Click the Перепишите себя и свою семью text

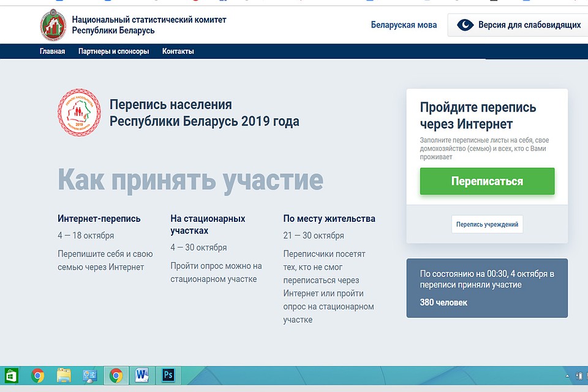click(x=105, y=260)
